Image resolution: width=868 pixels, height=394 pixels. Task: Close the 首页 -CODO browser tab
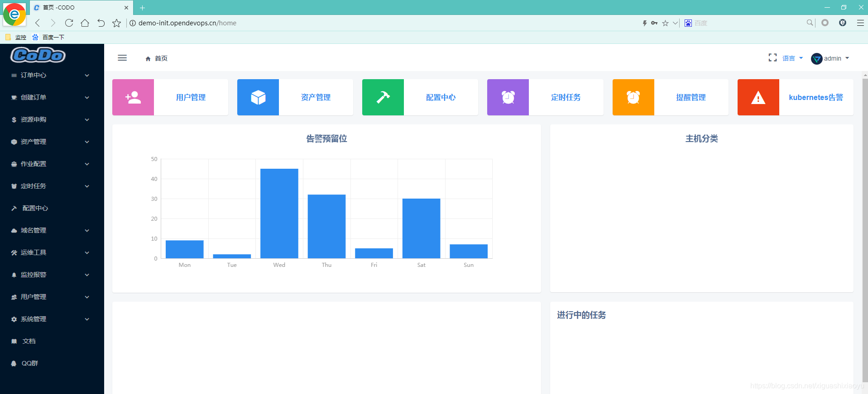(126, 8)
